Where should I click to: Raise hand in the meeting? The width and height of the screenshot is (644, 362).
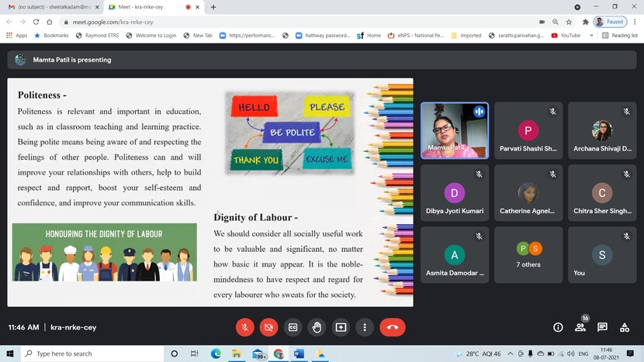pos(317,327)
